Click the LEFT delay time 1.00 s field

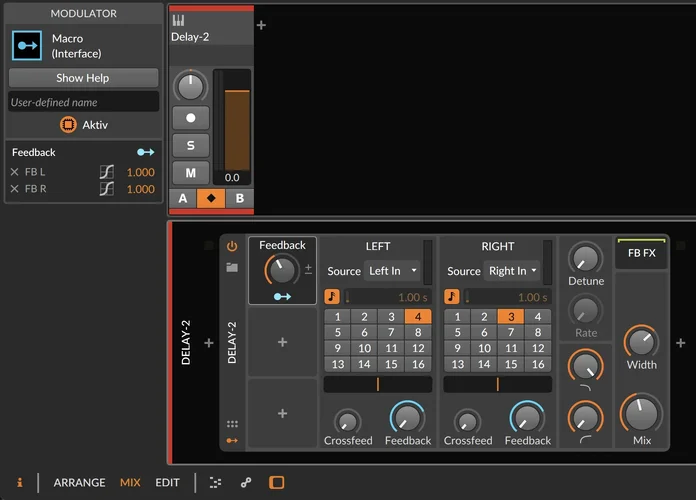click(387, 297)
